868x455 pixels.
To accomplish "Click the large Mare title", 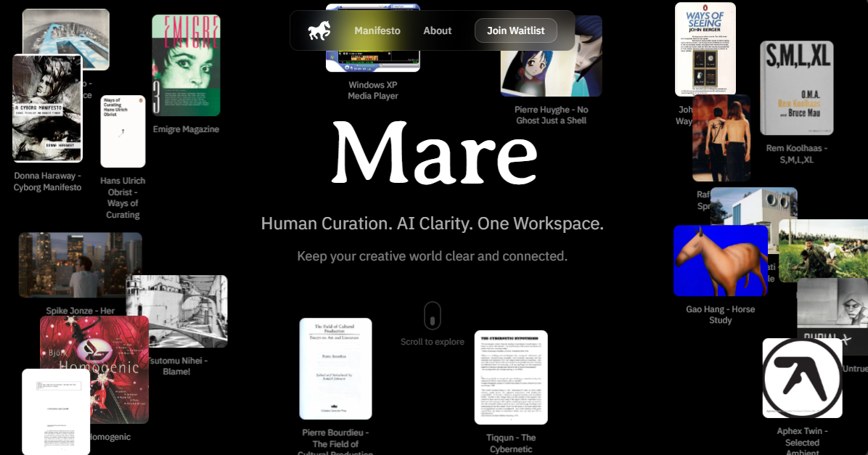I will [435, 153].
